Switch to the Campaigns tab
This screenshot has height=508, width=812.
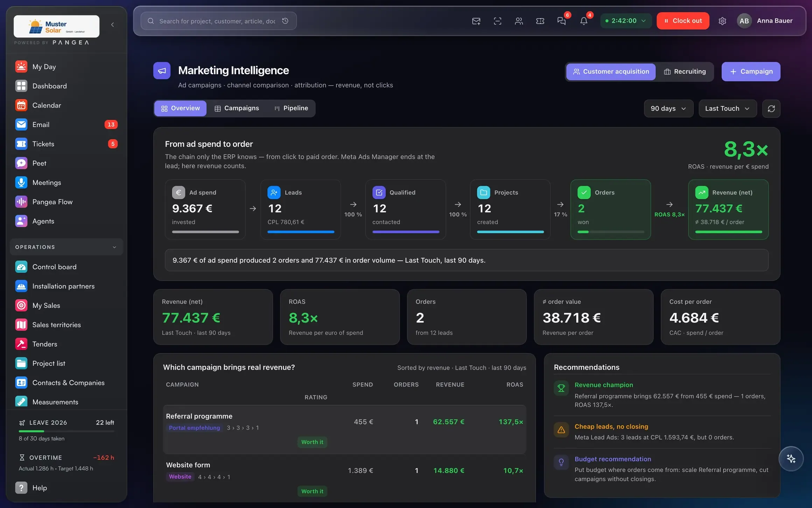coord(237,108)
